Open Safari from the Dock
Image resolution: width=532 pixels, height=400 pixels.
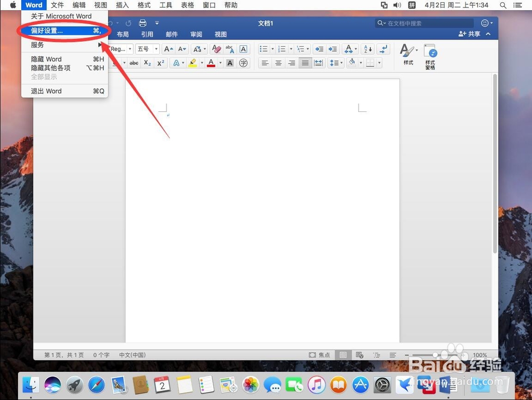tap(97, 385)
